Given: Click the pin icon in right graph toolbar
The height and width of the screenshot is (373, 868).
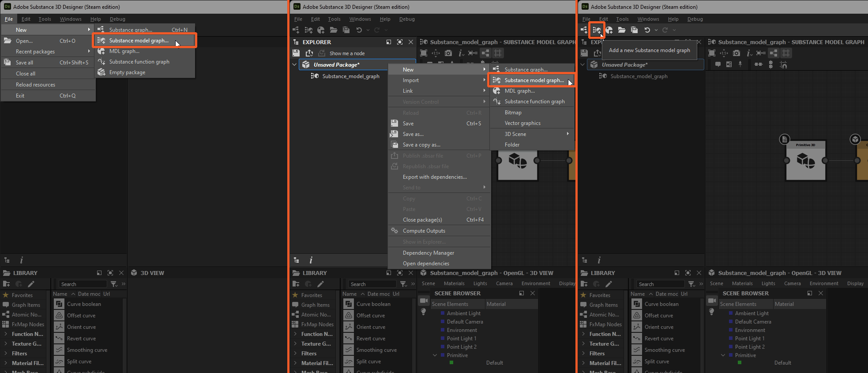Looking at the screenshot, I should 740,64.
